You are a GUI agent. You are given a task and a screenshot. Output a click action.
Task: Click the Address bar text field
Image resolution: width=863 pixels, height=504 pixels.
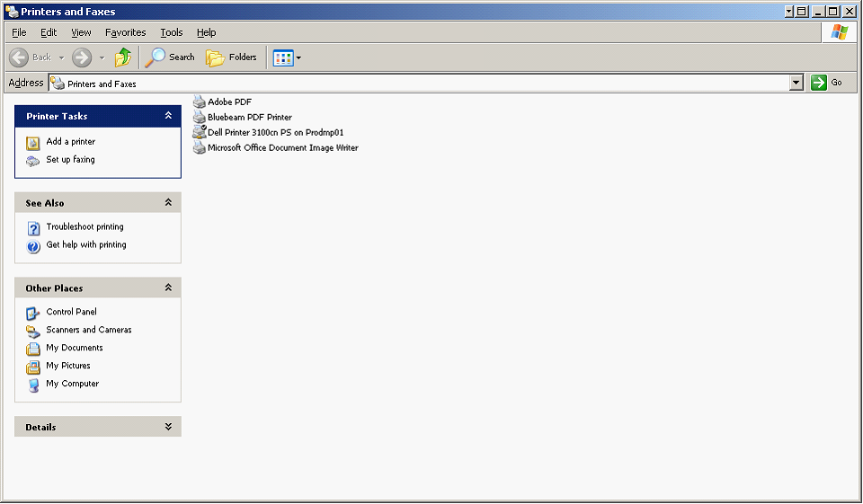click(x=423, y=83)
